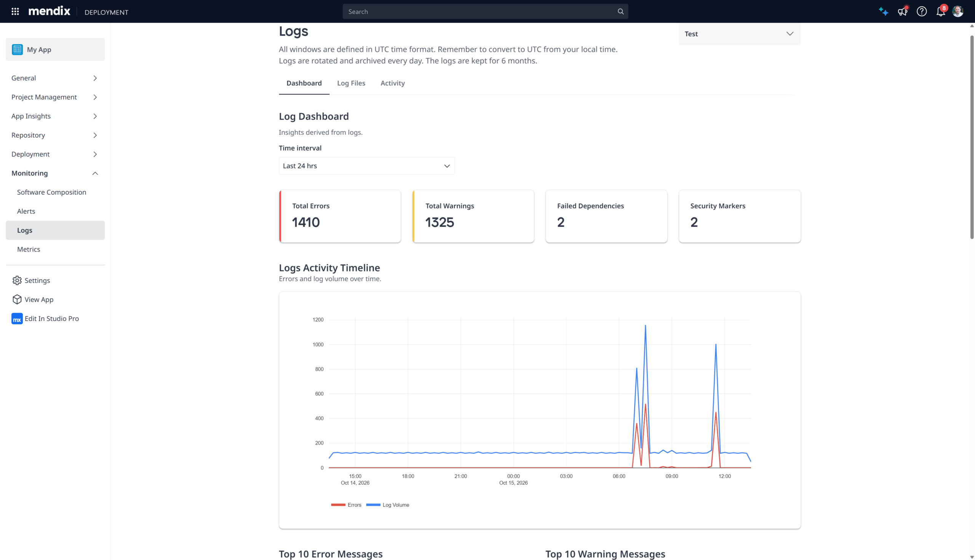Click the Logs Activity Timeline heading
Screen dimensions: 975x560
tap(329, 268)
